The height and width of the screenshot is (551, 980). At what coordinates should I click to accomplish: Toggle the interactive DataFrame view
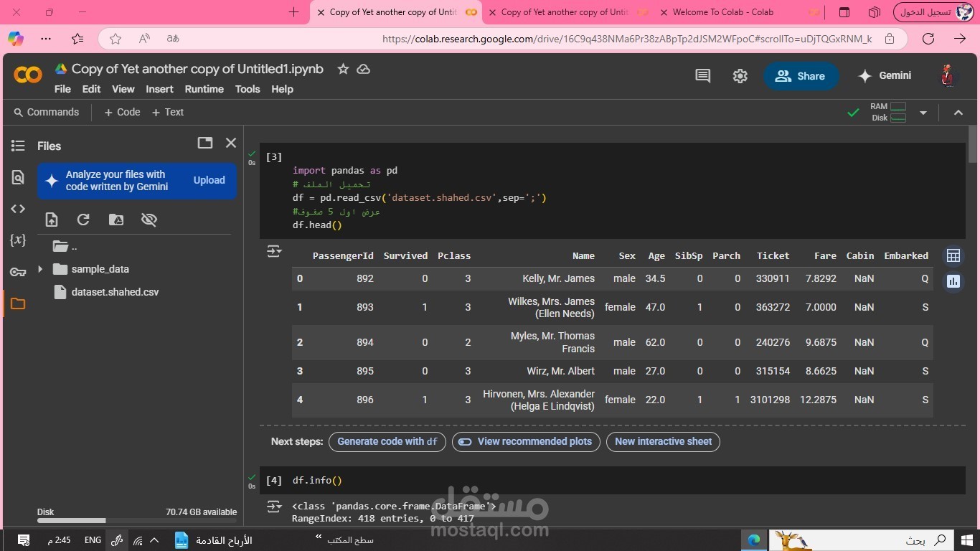click(953, 255)
